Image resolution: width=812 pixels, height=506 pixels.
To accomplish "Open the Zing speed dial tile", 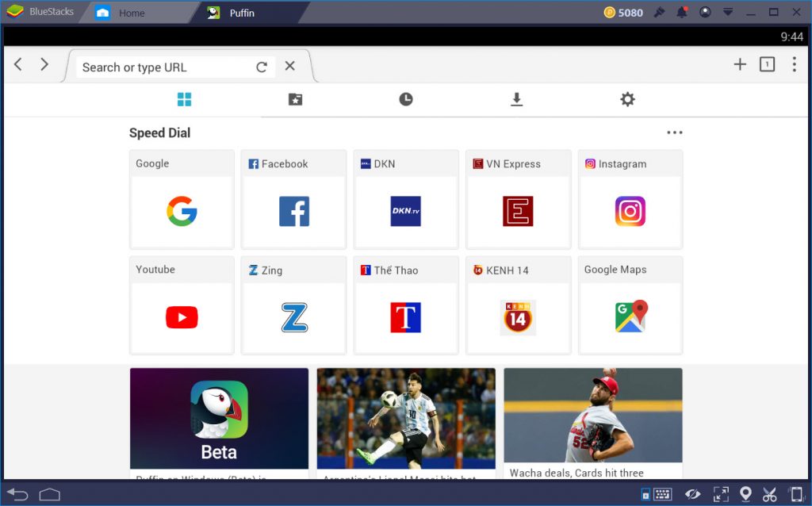I will tap(293, 305).
